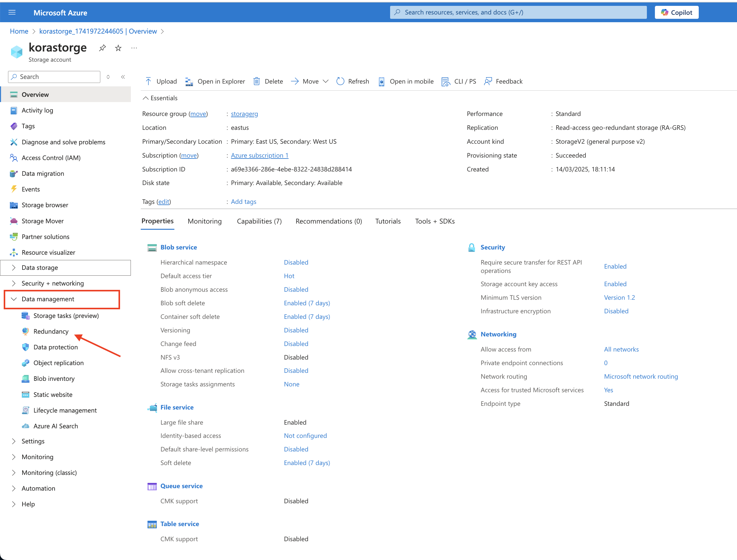Image resolution: width=737 pixels, height=560 pixels.
Task: Open in Explorer toolbar button
Action: click(215, 81)
